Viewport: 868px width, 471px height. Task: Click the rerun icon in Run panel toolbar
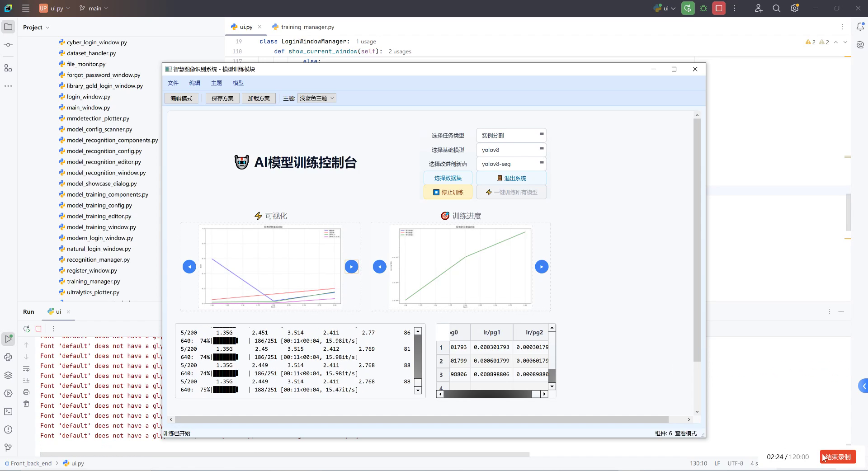pyautogui.click(x=27, y=329)
